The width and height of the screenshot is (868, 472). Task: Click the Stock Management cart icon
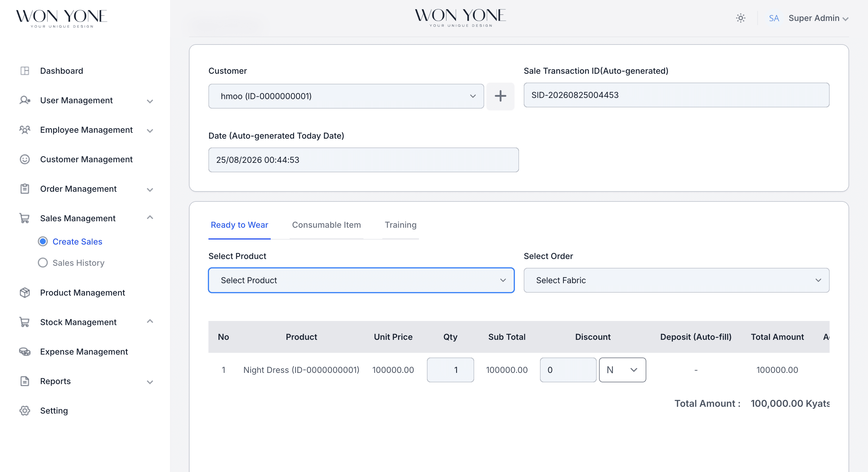(25, 322)
